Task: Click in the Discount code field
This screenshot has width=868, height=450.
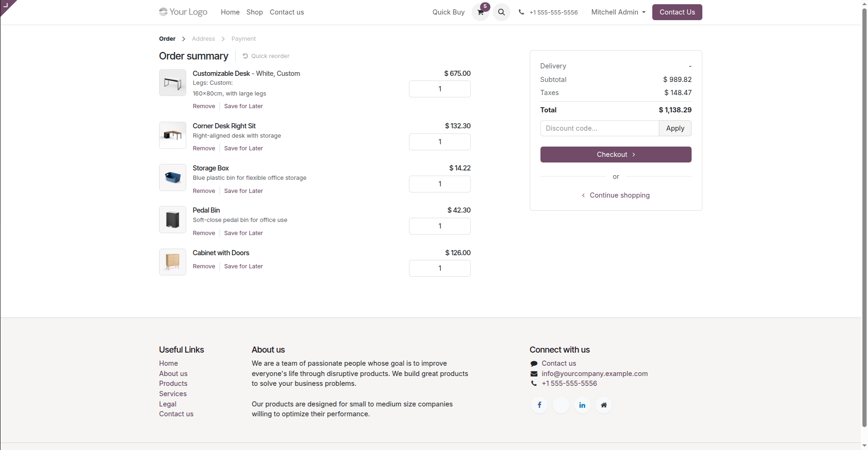Action: point(599,128)
